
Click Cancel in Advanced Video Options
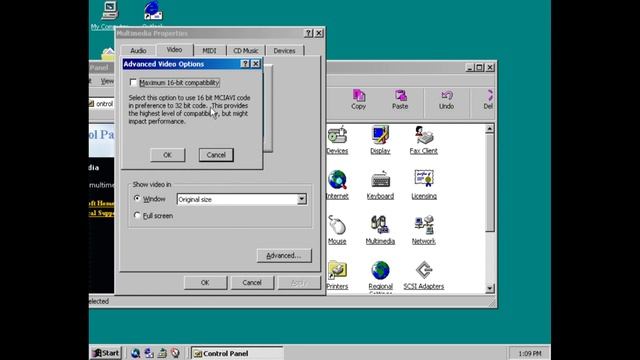tap(216, 155)
